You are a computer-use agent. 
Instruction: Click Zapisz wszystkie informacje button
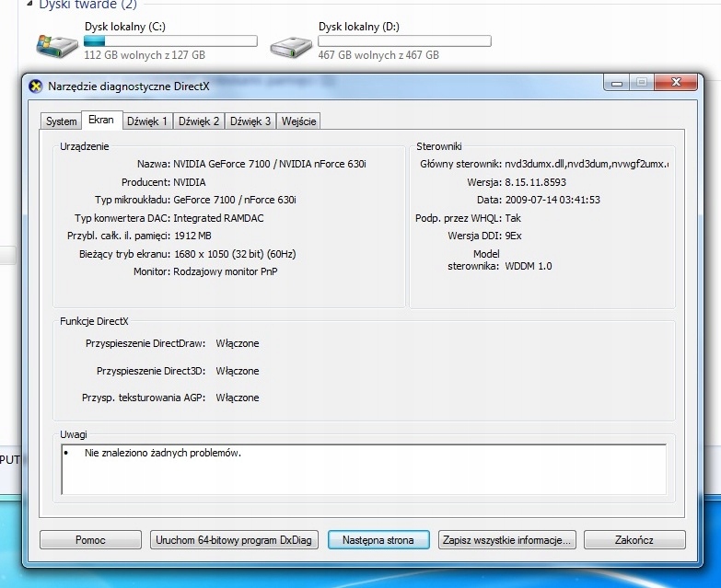[506, 540]
